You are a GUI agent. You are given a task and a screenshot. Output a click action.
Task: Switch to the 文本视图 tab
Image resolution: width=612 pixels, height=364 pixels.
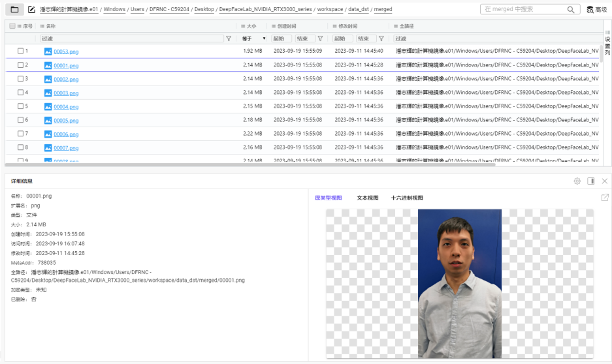[x=368, y=198]
